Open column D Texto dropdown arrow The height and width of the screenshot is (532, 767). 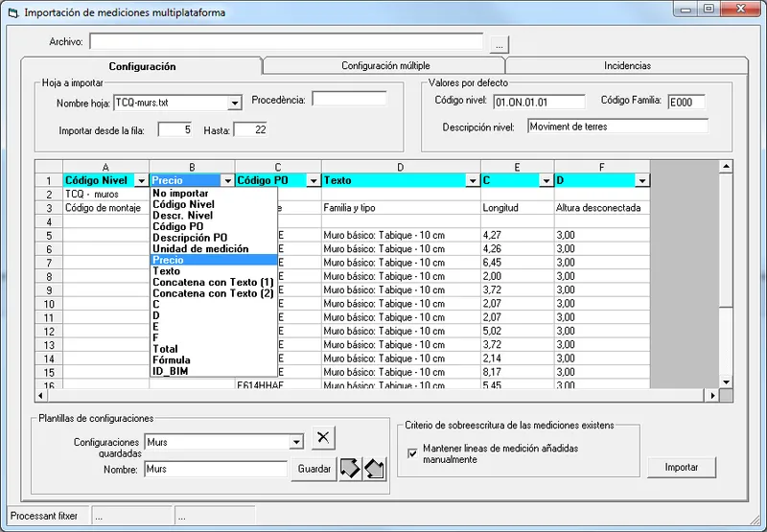point(473,181)
